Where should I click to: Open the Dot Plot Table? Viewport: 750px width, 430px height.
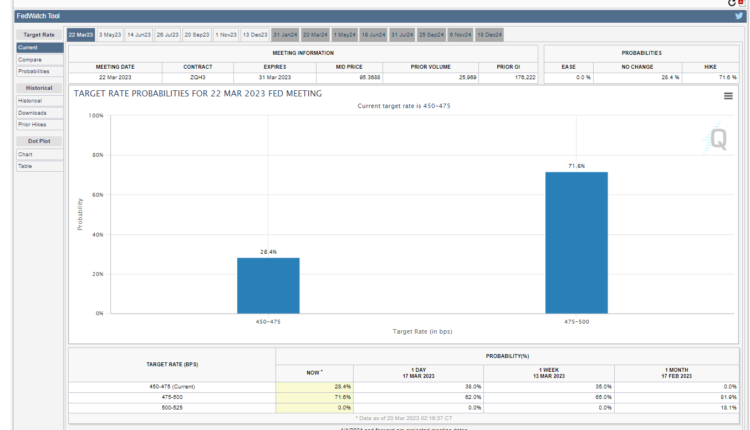click(25, 166)
